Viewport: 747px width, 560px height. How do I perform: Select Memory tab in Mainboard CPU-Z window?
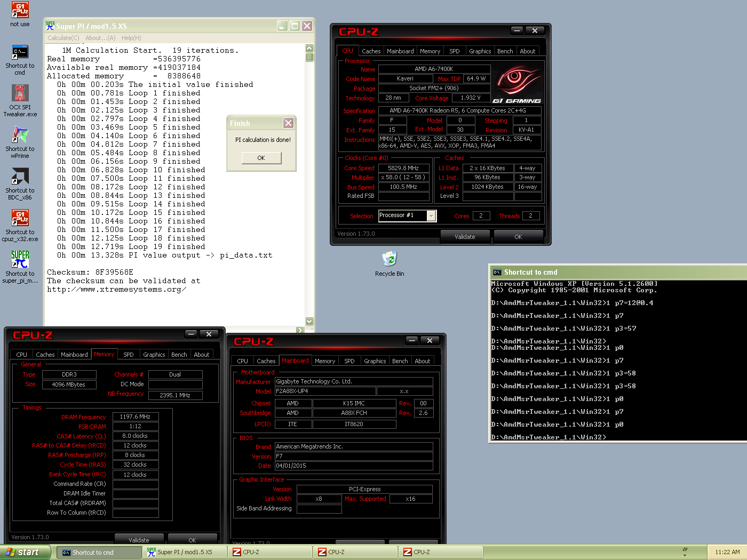(x=325, y=361)
